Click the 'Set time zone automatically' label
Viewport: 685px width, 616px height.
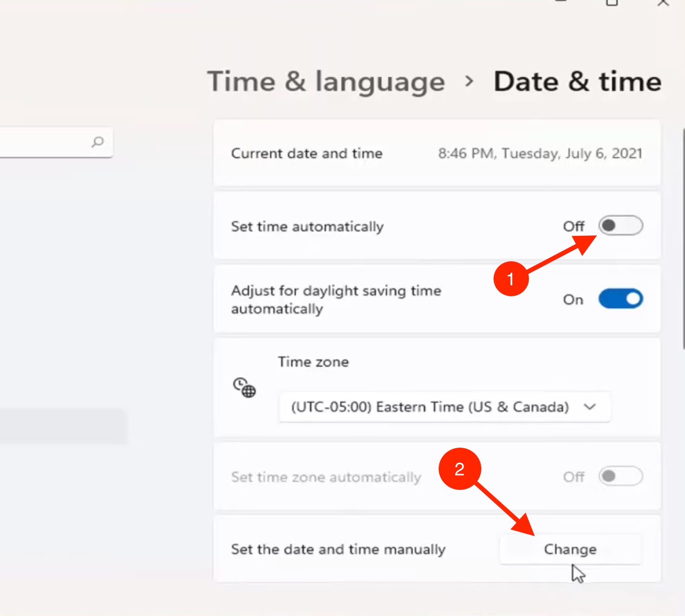coord(326,477)
